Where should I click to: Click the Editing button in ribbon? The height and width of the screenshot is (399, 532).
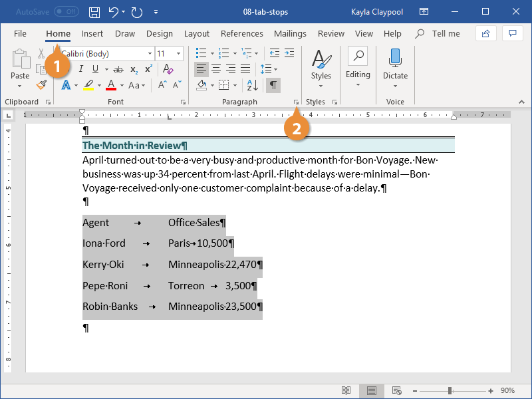[x=358, y=65]
